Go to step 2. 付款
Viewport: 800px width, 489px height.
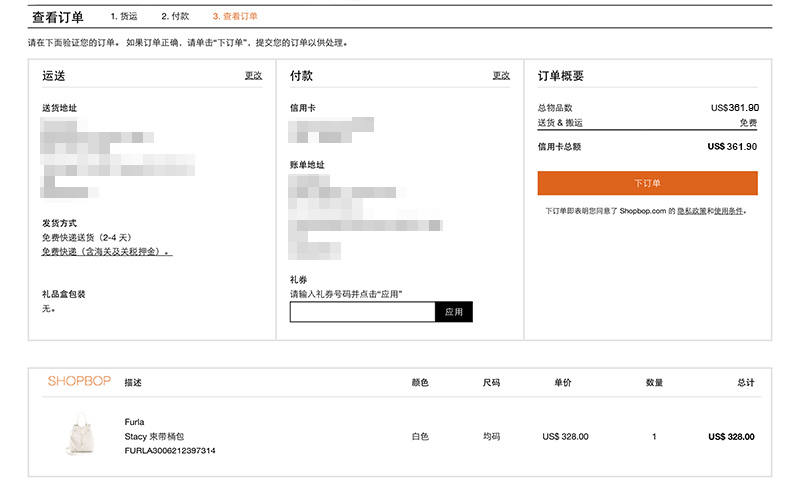[x=175, y=16]
